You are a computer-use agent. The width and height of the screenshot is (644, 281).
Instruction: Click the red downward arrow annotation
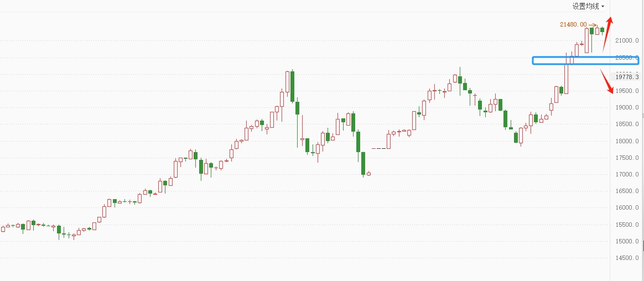pyautogui.click(x=608, y=81)
